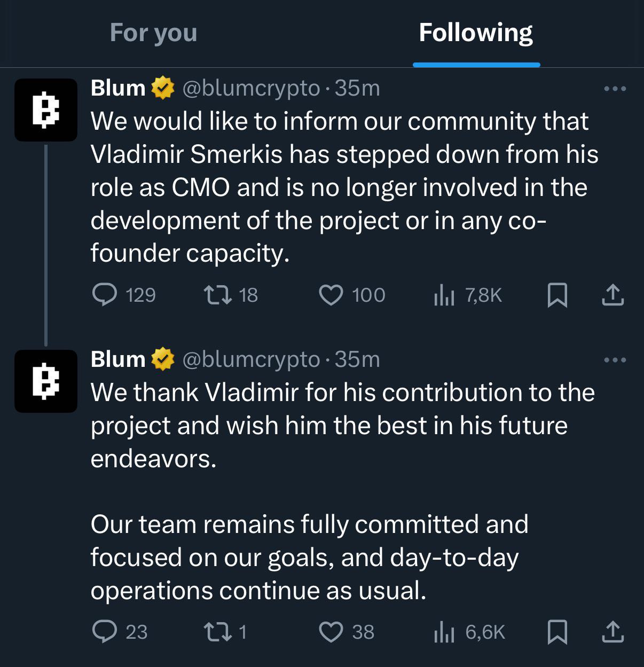
Task: Share the second Blum tweet
Action: [613, 632]
